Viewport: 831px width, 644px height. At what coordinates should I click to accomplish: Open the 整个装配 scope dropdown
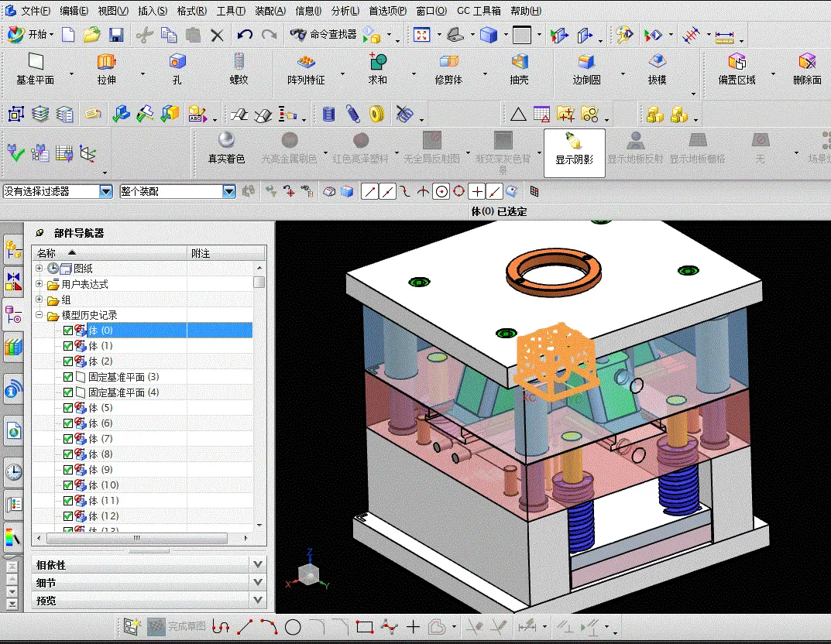coord(229,191)
